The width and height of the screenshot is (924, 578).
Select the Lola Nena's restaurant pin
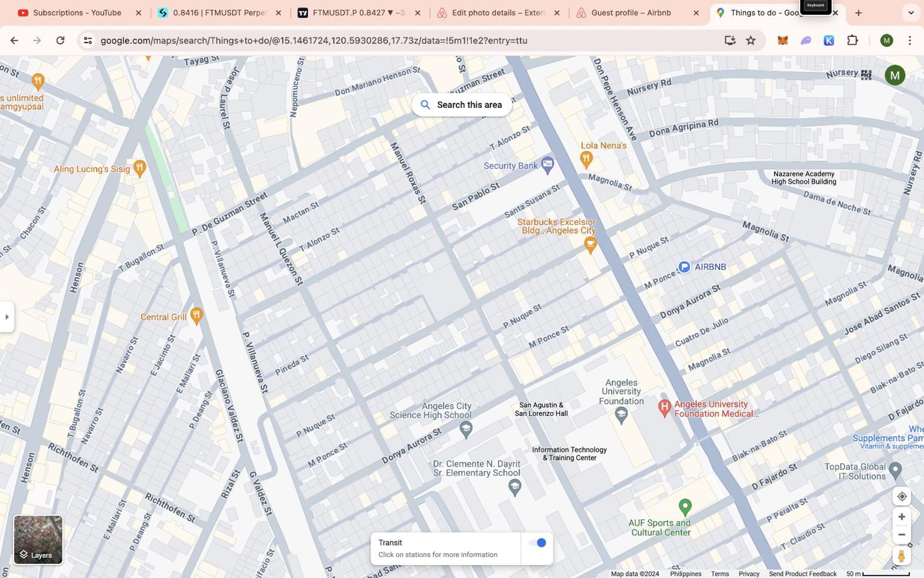point(586,160)
